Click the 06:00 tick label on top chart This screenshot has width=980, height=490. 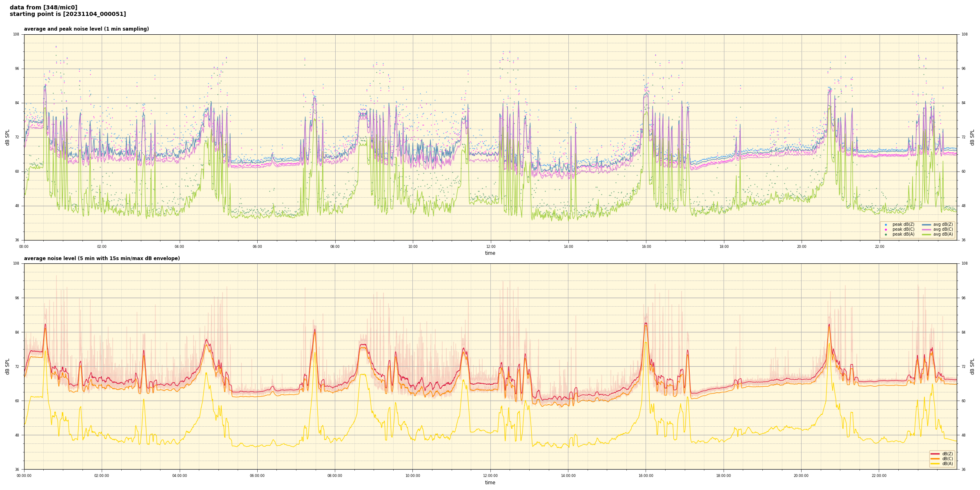257,247
